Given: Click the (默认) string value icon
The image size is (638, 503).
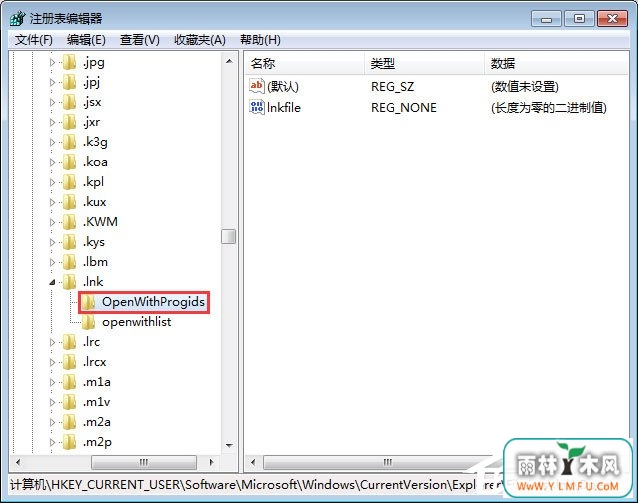Looking at the screenshot, I should click(x=257, y=86).
